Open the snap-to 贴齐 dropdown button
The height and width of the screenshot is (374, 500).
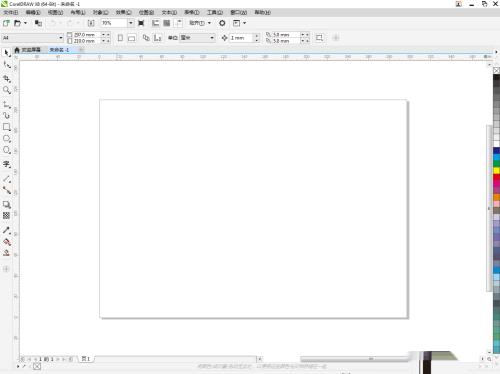tap(200, 23)
